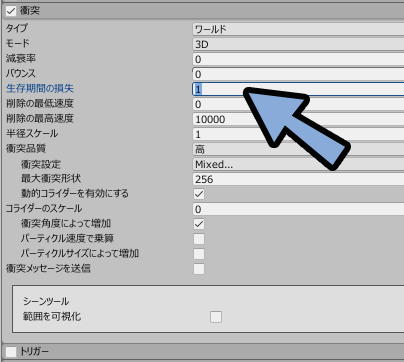Click the 生存期間の損失 input field

(x=298, y=89)
